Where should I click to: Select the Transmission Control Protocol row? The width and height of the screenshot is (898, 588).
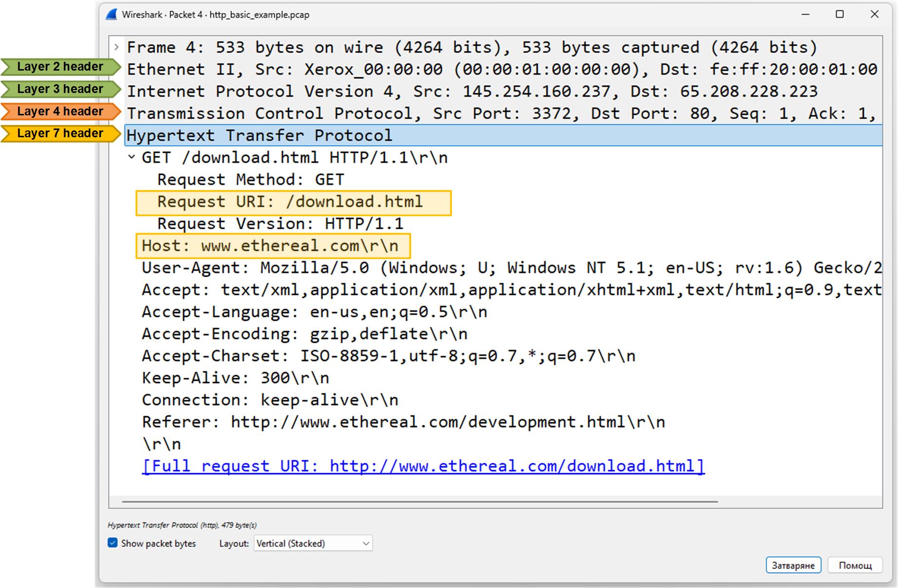coord(502,113)
